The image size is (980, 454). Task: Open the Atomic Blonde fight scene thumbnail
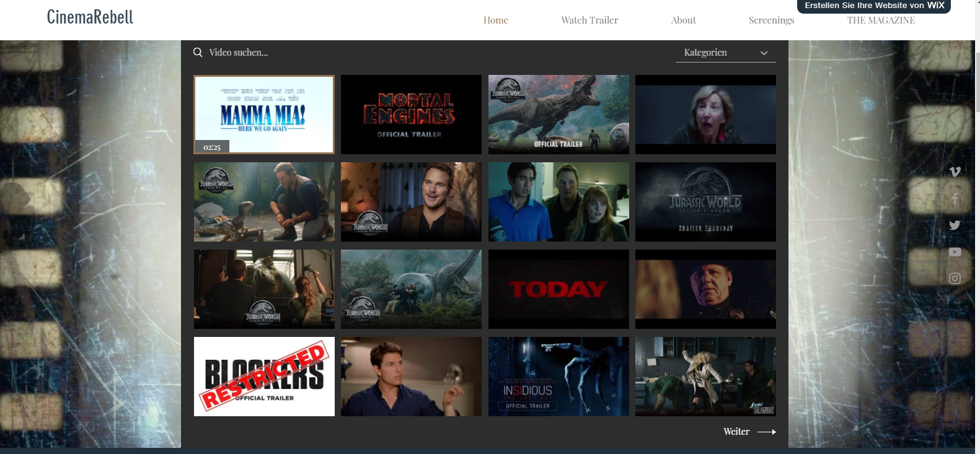[x=705, y=377]
